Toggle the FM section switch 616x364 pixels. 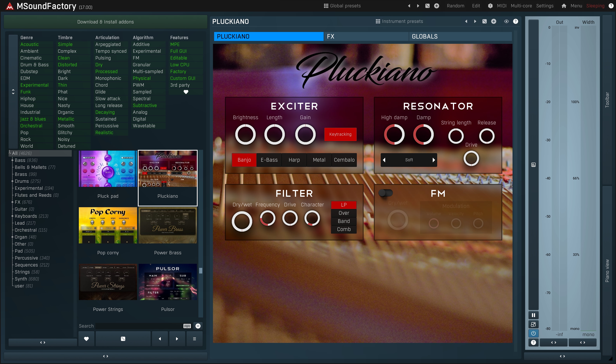pos(385,193)
